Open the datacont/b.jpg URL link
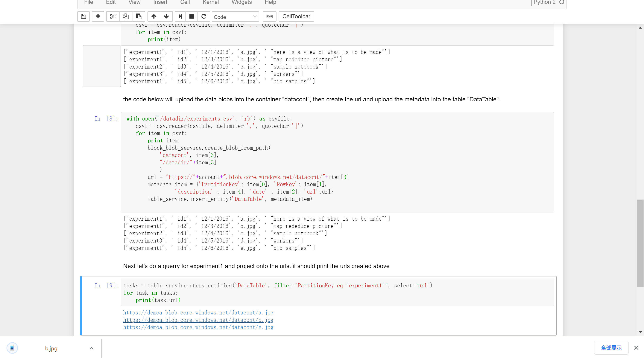Image resolution: width=644 pixels, height=360 pixels. coord(198,320)
